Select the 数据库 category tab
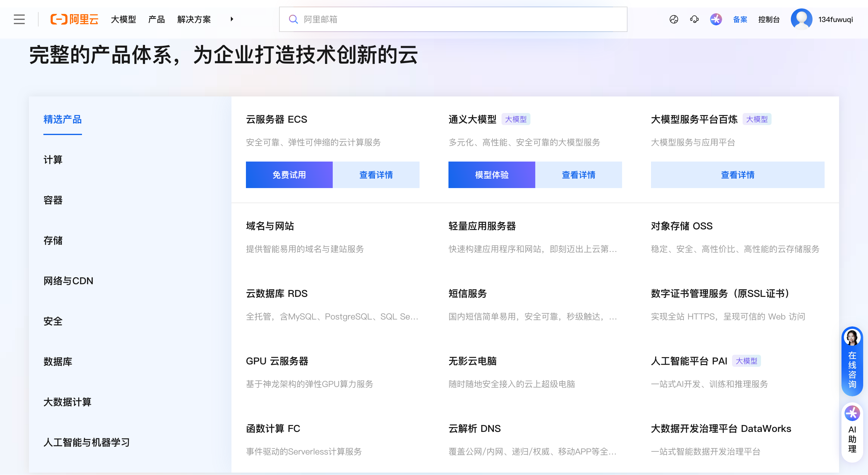This screenshot has height=475, width=868. click(58, 361)
